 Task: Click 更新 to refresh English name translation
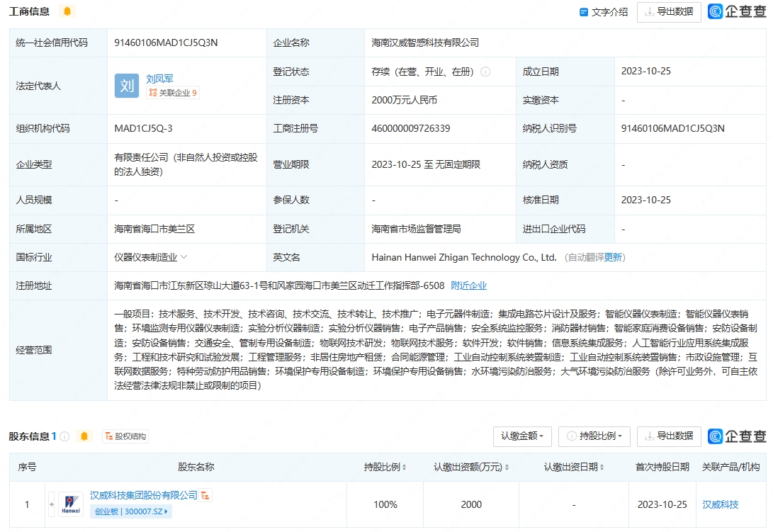613,257
